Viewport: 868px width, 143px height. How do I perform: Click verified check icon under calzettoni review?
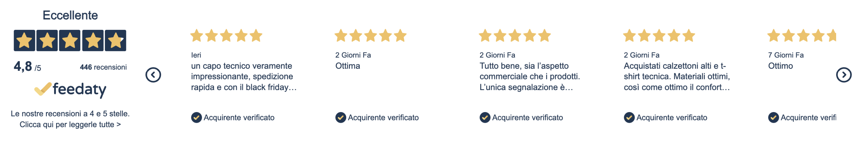(x=629, y=118)
